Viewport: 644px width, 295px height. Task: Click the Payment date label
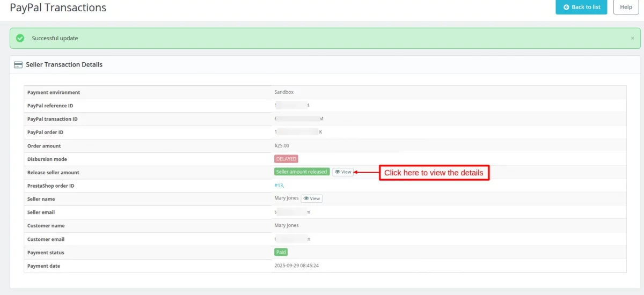click(x=43, y=265)
